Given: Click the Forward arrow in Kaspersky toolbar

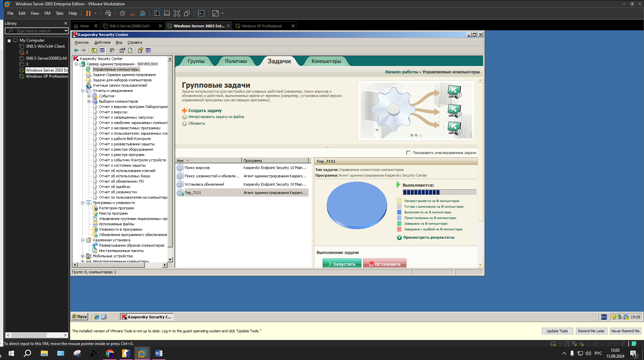Looking at the screenshot, I should (x=84, y=50).
